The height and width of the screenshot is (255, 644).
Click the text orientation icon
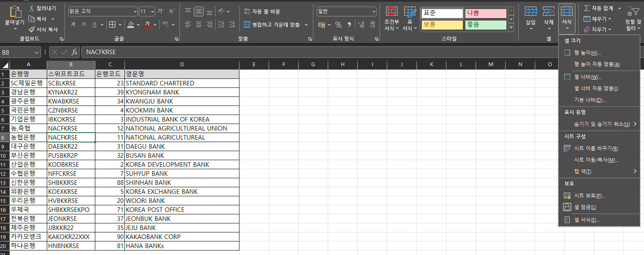click(221, 11)
